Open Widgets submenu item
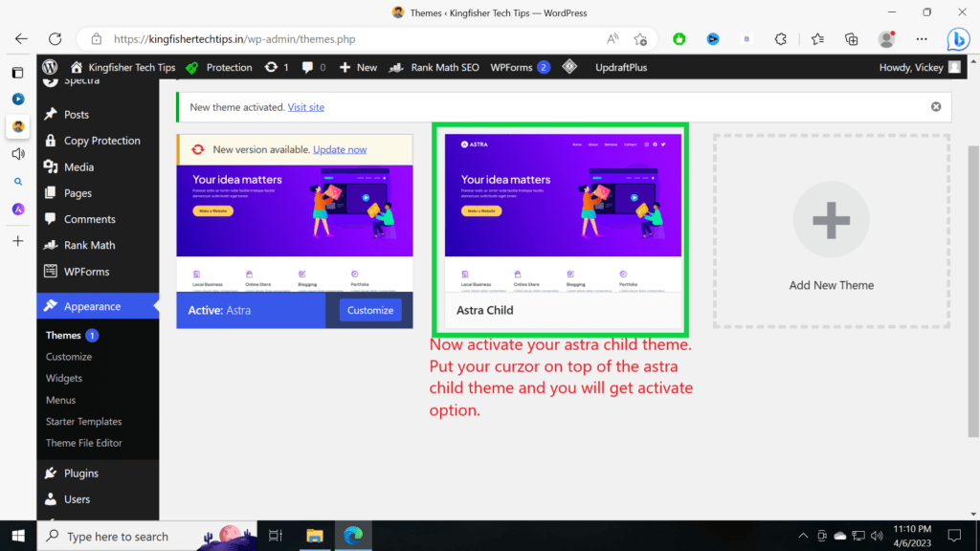980x551 pixels. click(x=64, y=379)
